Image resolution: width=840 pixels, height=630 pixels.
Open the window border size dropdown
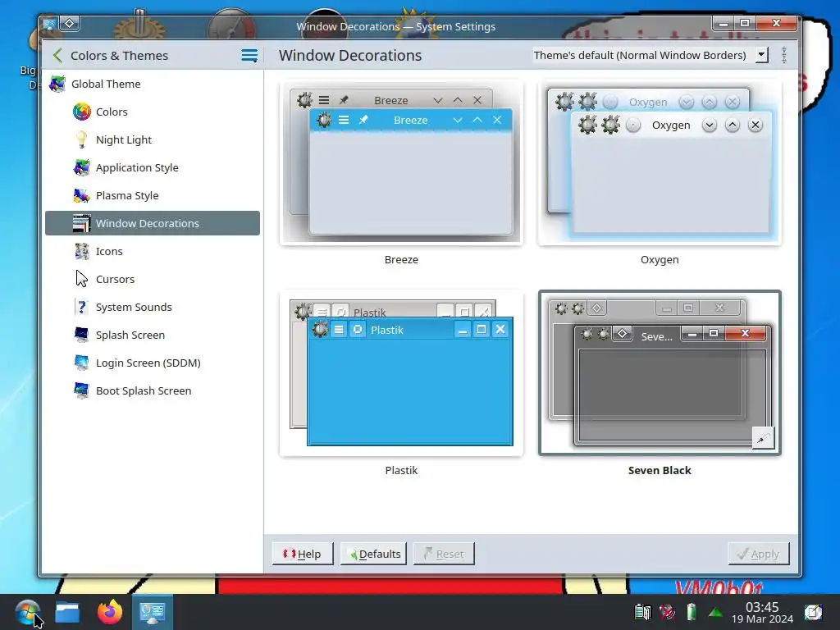(x=651, y=55)
